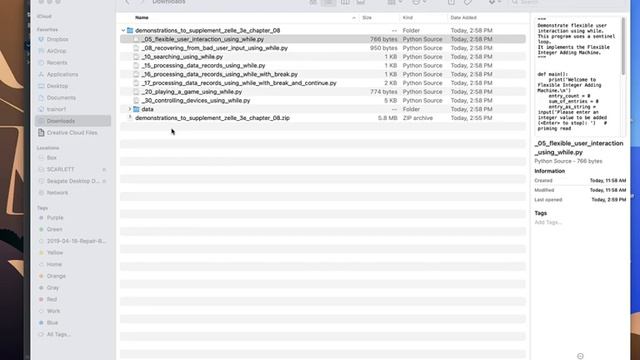The height and width of the screenshot is (360, 640).
Task: Filter by the Gray tag
Action: tap(53, 288)
